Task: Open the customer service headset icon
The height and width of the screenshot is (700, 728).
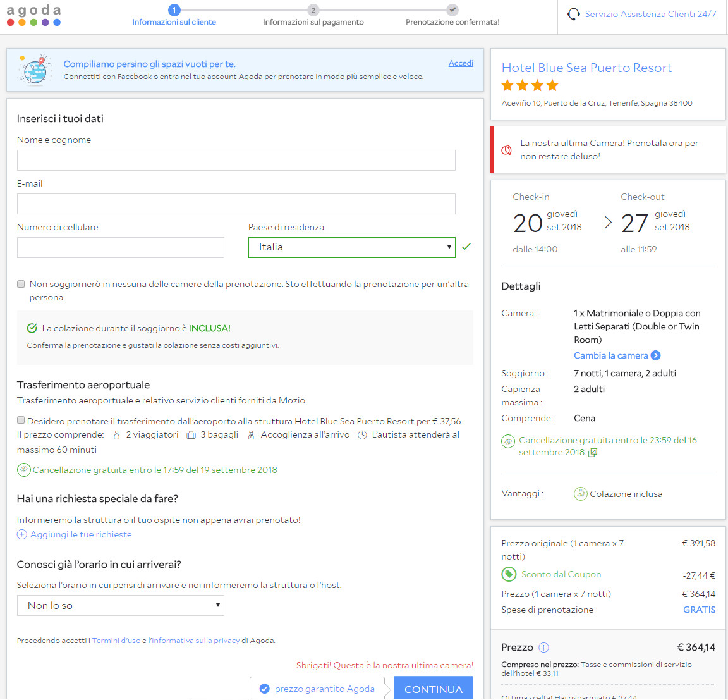Action: point(574,15)
